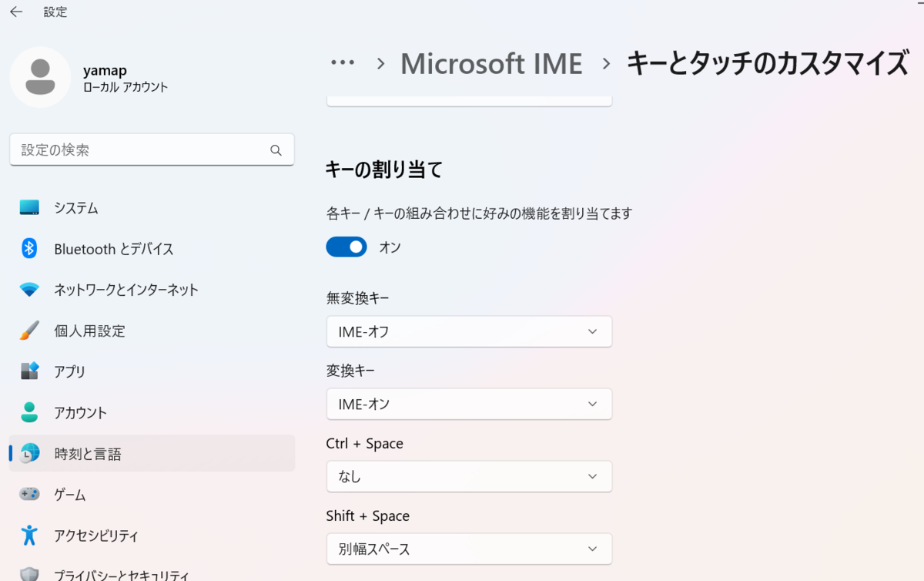Select 時刻と言語 in the sidebar
Screen dimensions: 924x581
pyautogui.click(x=88, y=454)
